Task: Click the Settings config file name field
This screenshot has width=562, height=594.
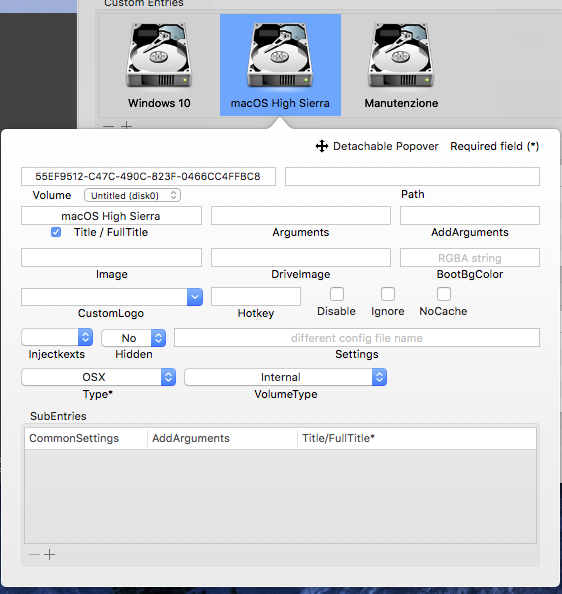Action: (x=357, y=338)
